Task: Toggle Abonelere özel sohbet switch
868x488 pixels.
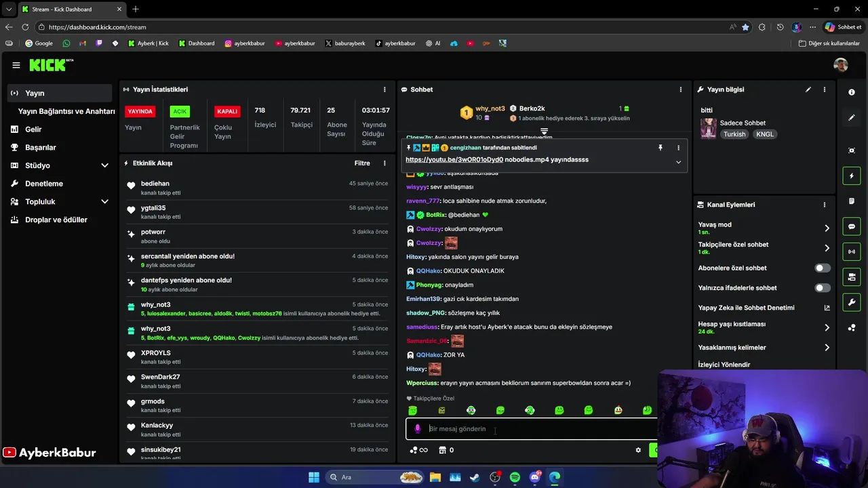Action: 822,268
